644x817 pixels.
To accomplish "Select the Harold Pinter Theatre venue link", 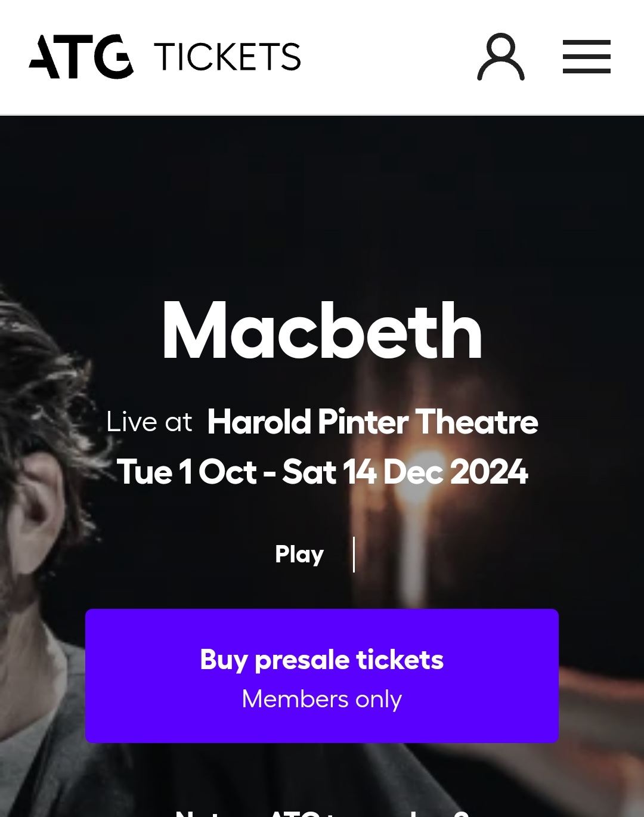I will click(x=373, y=422).
